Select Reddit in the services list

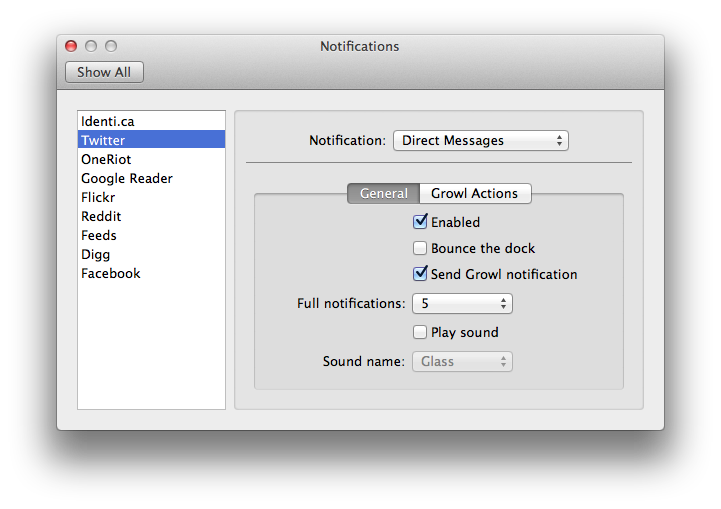pyautogui.click(x=101, y=216)
